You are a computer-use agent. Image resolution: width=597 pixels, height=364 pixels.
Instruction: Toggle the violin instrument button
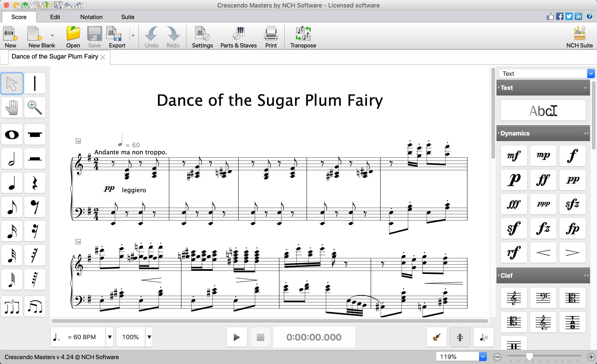[x=437, y=337]
